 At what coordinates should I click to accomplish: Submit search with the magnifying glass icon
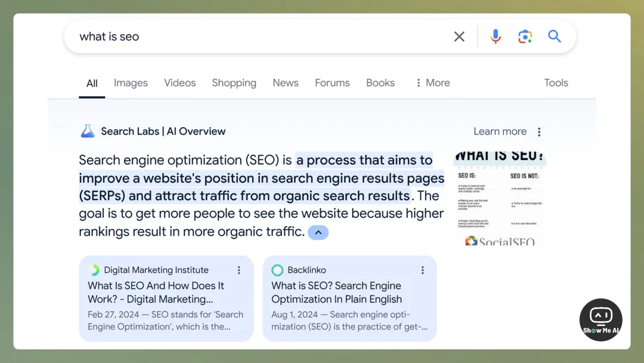555,36
